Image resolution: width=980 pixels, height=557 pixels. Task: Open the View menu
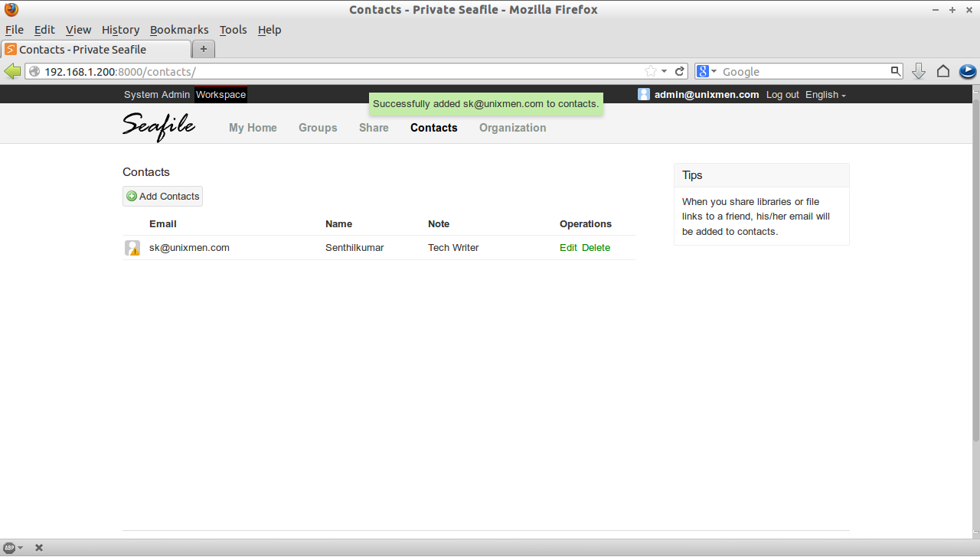pos(78,30)
